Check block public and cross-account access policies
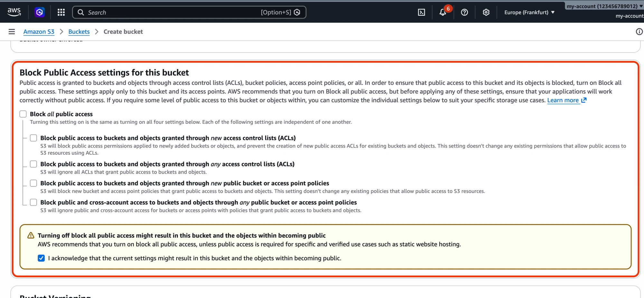This screenshot has height=298, width=644. pyautogui.click(x=33, y=202)
